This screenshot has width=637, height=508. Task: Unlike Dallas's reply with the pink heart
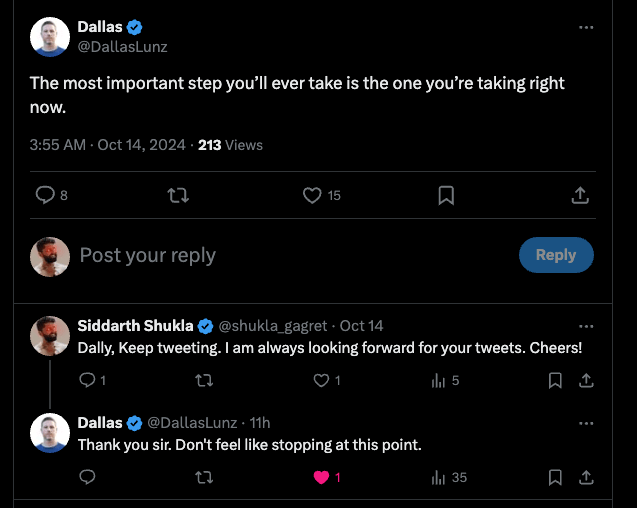coord(321,477)
